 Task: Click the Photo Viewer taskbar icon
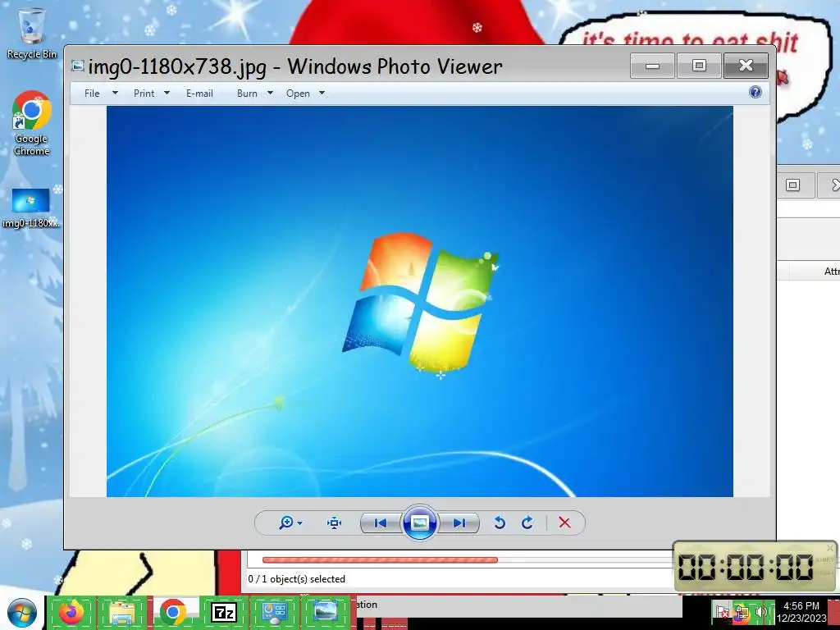[325, 612]
